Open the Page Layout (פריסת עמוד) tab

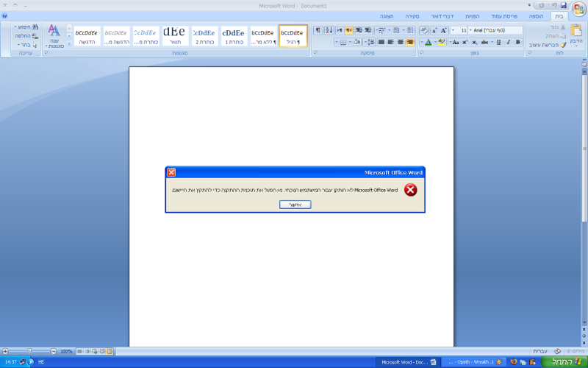point(504,16)
